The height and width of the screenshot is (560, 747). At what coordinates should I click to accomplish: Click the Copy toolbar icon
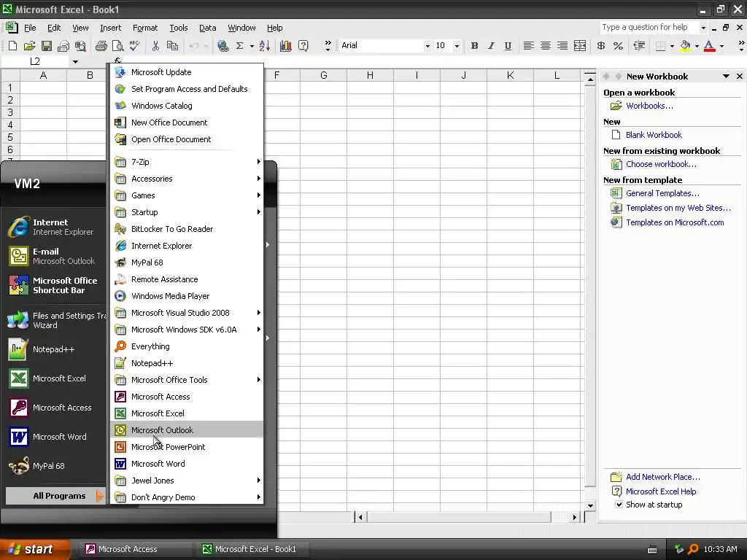[172, 46]
